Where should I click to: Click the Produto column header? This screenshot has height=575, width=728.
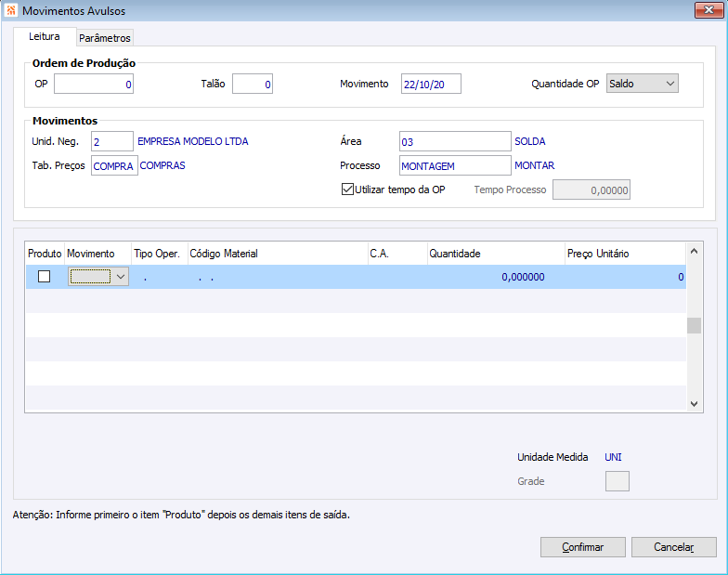click(45, 254)
